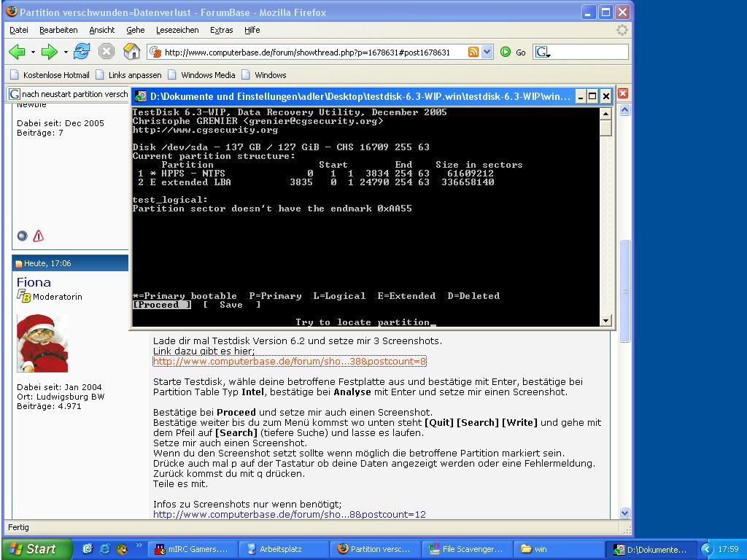Click the browser page vertical scrollbar thumb

pos(624,291)
